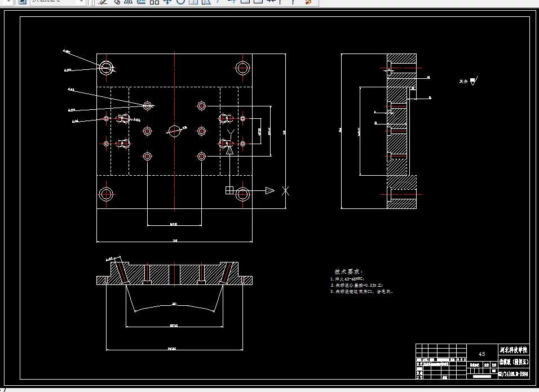Select the Rotate tool
The height and width of the screenshot is (392, 539).
(180, 1)
